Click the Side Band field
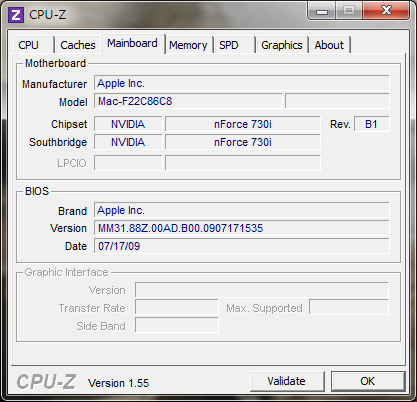 click(177, 325)
